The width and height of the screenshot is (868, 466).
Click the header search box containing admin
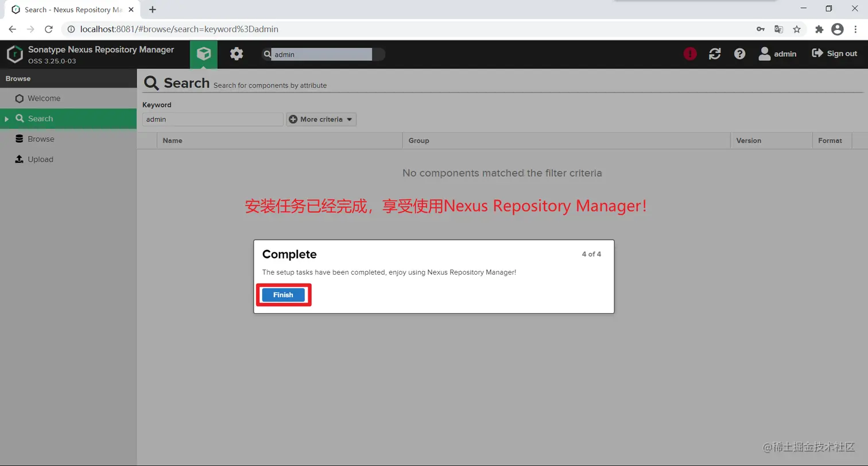pyautogui.click(x=323, y=54)
